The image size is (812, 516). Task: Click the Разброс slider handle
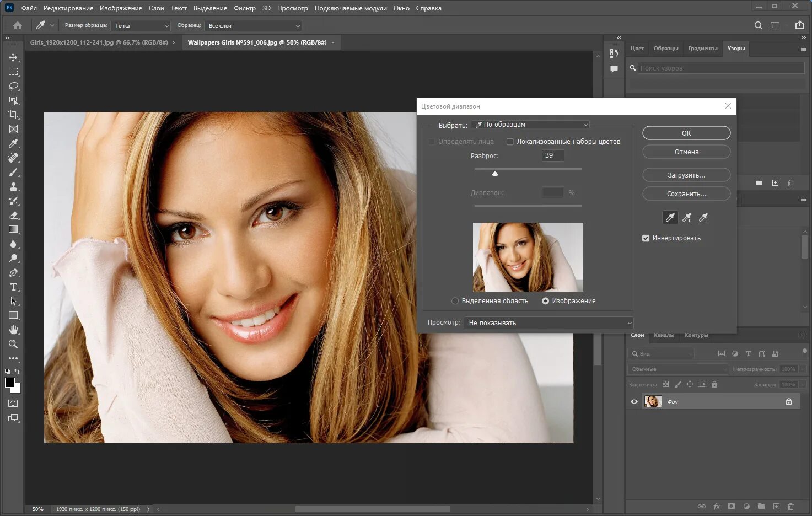pos(495,174)
